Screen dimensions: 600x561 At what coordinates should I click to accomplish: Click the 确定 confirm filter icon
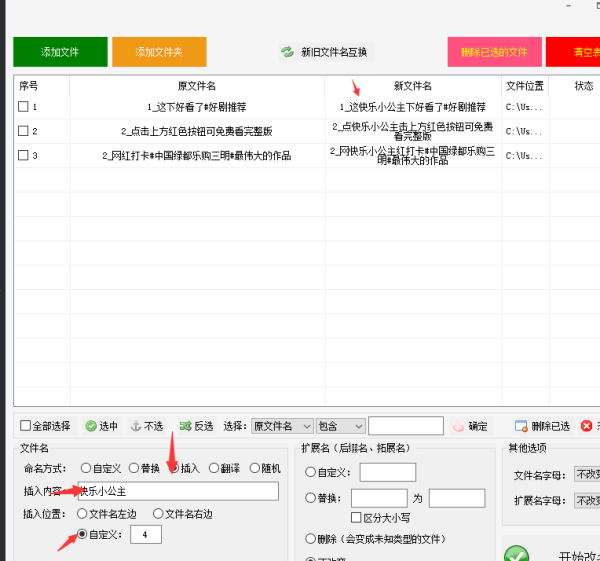click(459, 426)
